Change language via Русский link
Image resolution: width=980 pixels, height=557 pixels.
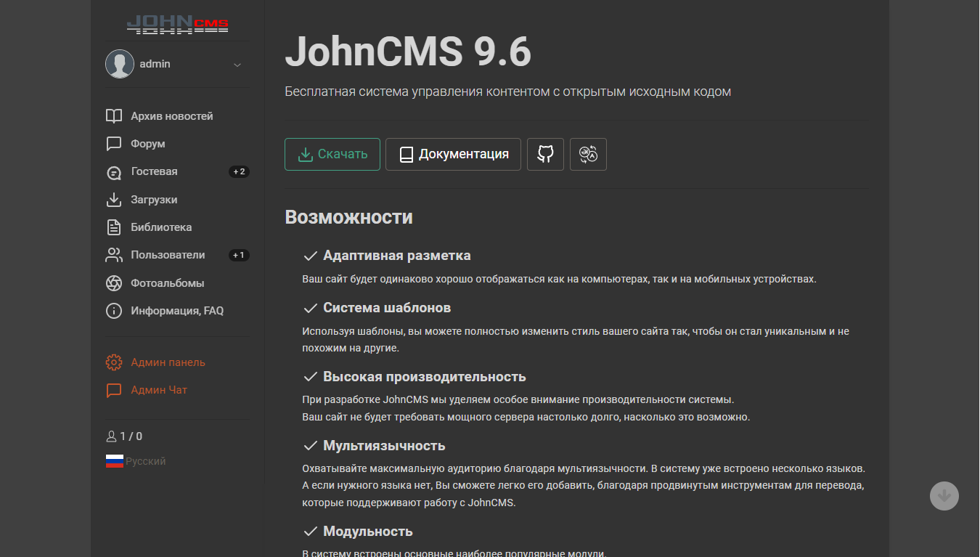[x=146, y=461]
